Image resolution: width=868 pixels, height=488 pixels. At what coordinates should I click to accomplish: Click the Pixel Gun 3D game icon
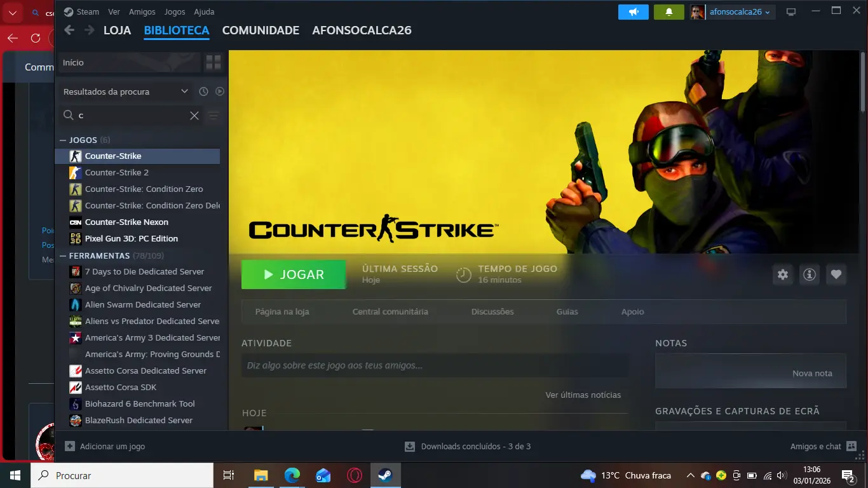pos(76,238)
